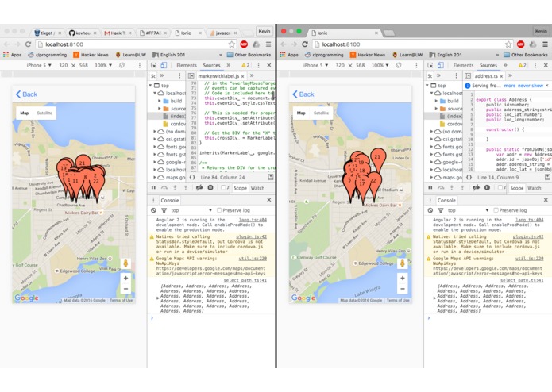Open Chrome menu in right window
The width and height of the screenshot is (552, 392).
tap(545, 44)
